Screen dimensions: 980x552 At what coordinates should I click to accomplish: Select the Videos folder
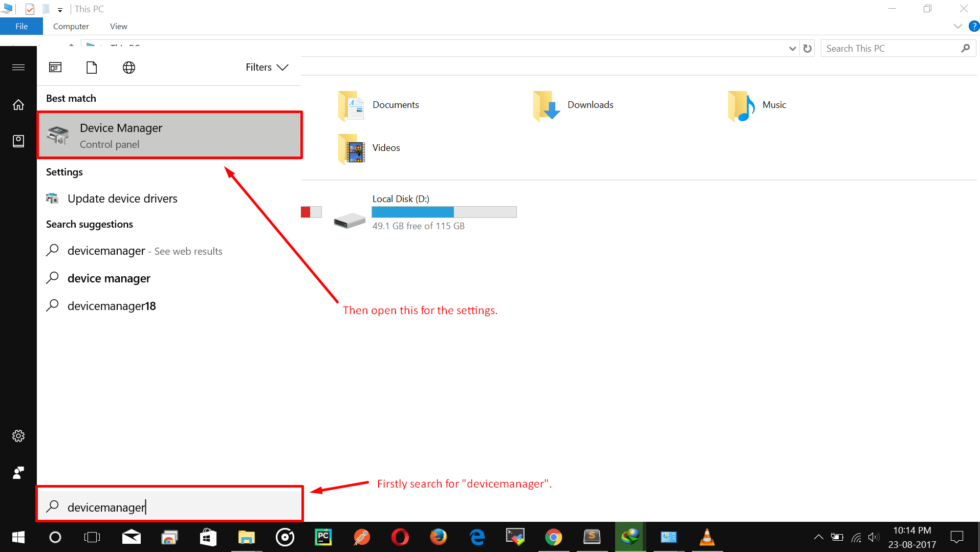(369, 148)
